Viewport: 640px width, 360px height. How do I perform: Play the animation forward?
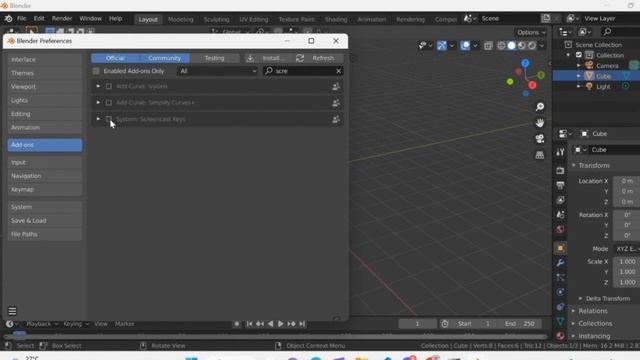(x=280, y=324)
